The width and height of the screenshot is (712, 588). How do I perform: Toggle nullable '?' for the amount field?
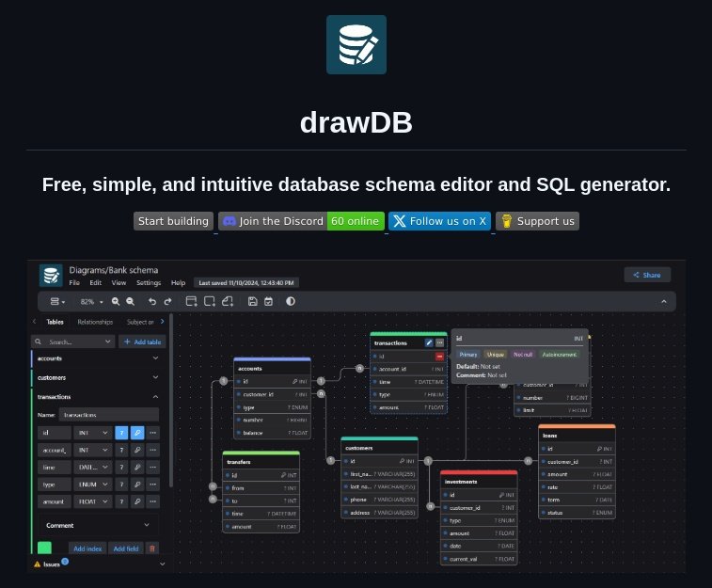tap(121, 501)
